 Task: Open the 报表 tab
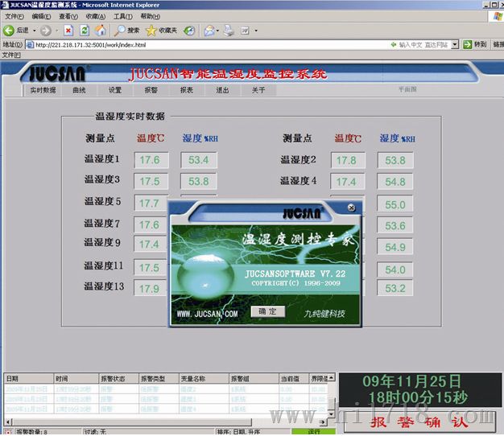tap(187, 90)
